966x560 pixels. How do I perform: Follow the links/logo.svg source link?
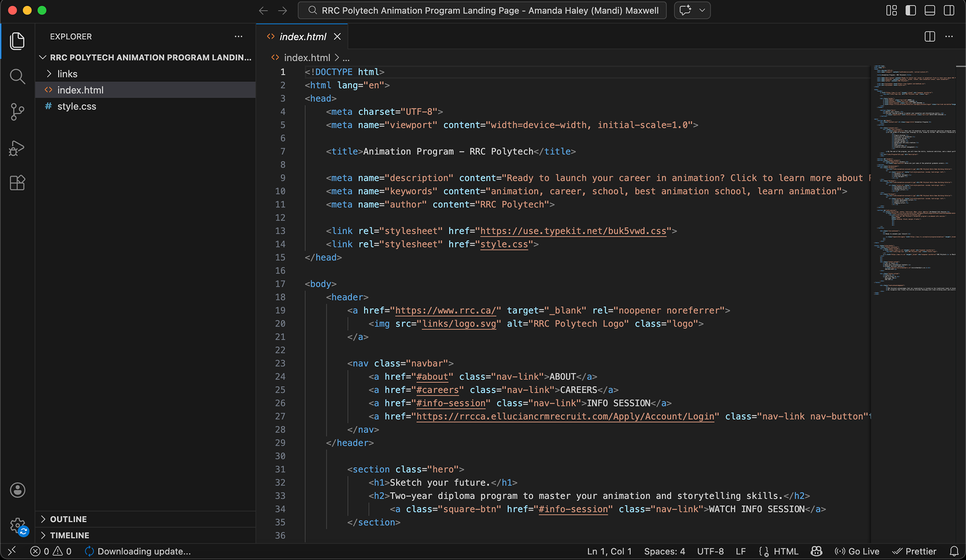pyautogui.click(x=459, y=324)
